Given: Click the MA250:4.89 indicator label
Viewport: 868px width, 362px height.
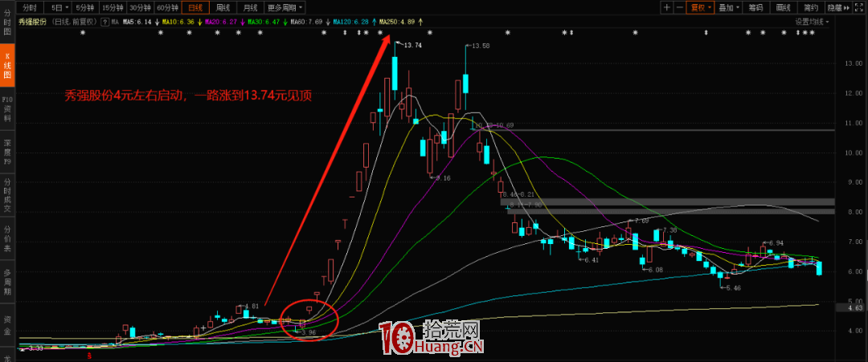Looking at the screenshot, I should click(x=396, y=22).
